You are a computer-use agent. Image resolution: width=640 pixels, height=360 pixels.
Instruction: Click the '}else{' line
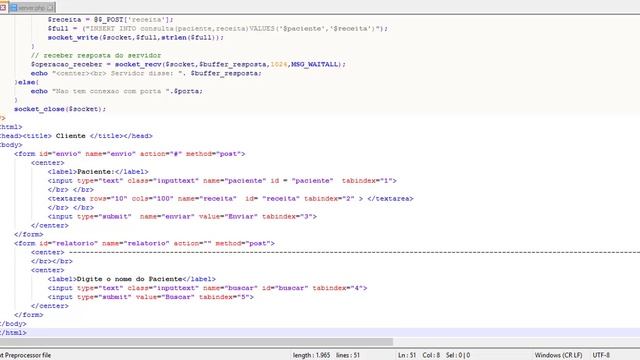(x=27, y=82)
